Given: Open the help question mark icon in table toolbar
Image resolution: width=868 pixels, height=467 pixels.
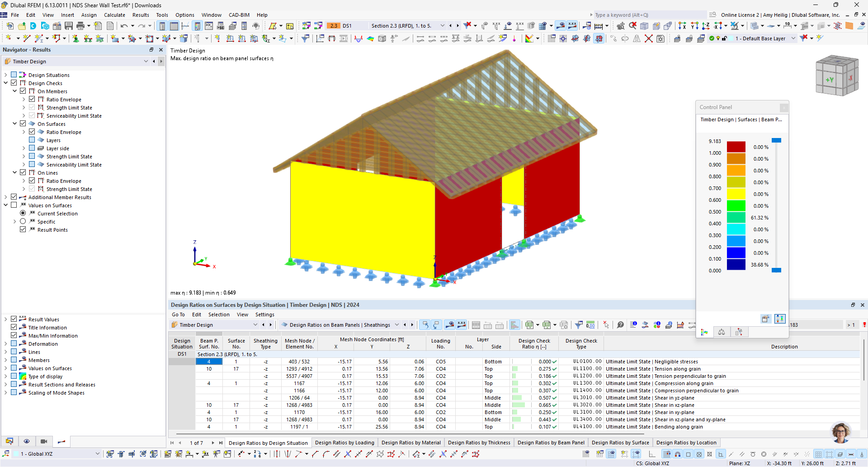Looking at the screenshot, I should tap(620, 325).
